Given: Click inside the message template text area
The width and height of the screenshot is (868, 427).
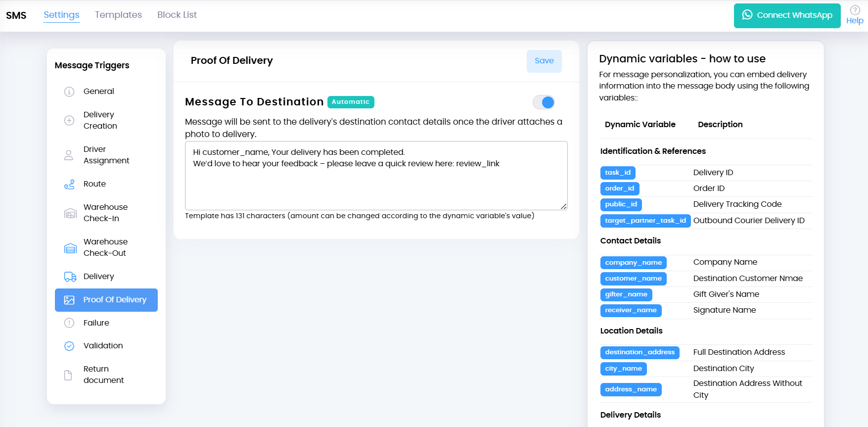Looking at the screenshot, I should 376,186.
